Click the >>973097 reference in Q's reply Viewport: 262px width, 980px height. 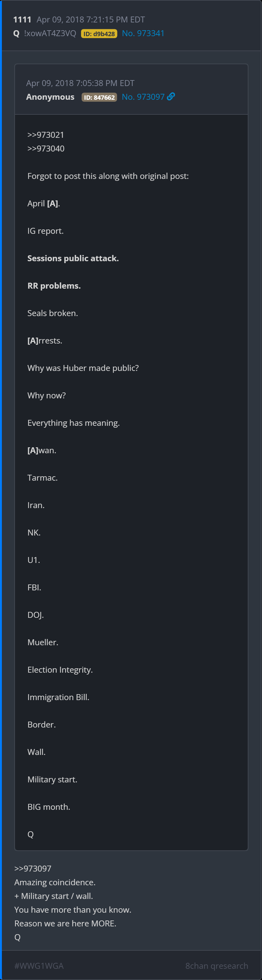(x=33, y=868)
